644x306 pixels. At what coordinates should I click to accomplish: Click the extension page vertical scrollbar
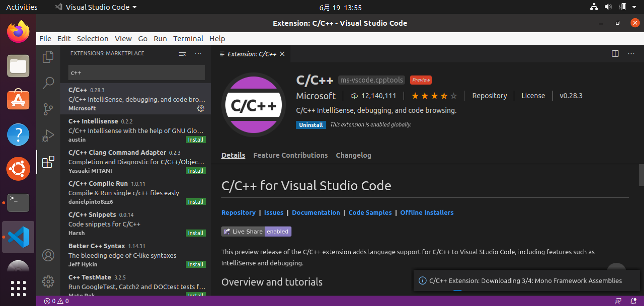coord(641,175)
